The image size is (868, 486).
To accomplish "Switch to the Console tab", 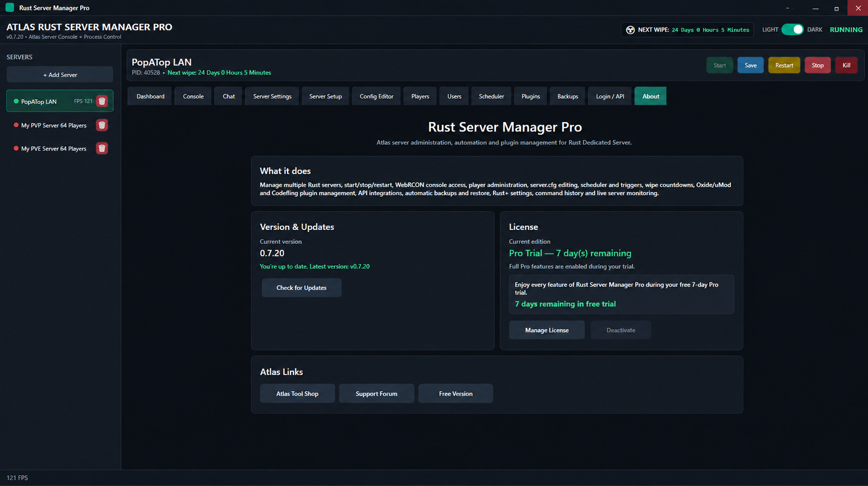I will (193, 96).
